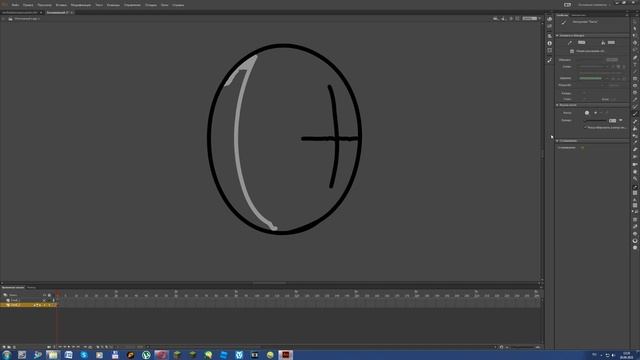Viewport: 640px width, 360px height.
Task: Open the Color panel icon in dock
Action: (x=549, y=19)
